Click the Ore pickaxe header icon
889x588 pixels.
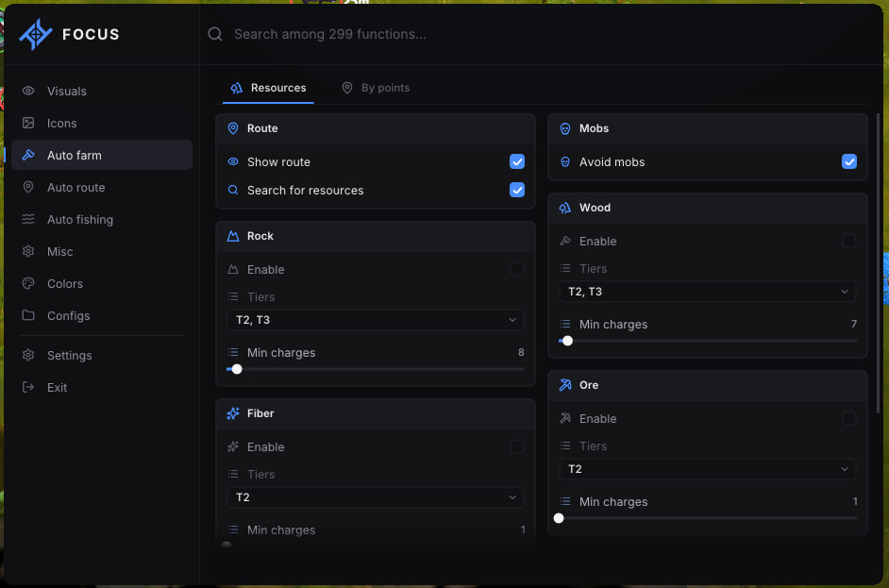point(565,385)
